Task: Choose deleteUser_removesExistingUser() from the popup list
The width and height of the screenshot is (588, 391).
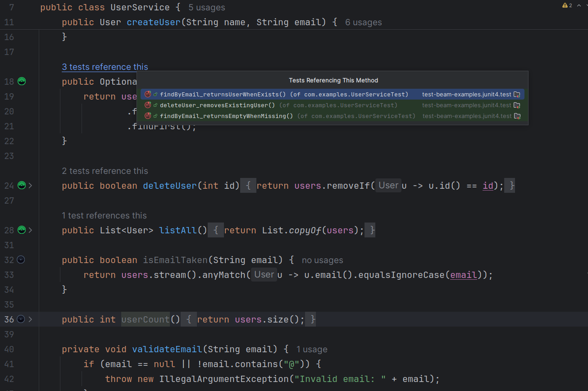Action: pyautogui.click(x=217, y=105)
